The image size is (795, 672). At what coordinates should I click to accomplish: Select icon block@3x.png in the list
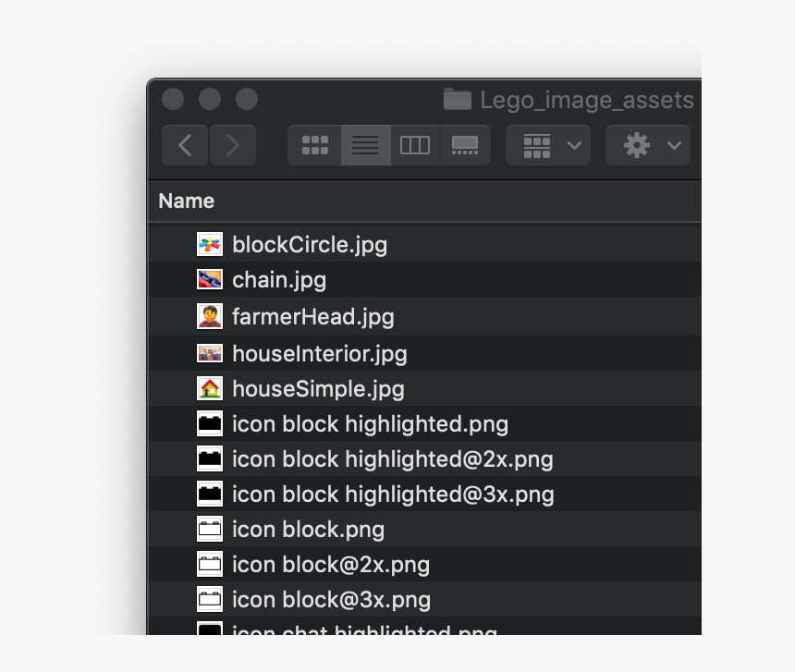coord(331,599)
